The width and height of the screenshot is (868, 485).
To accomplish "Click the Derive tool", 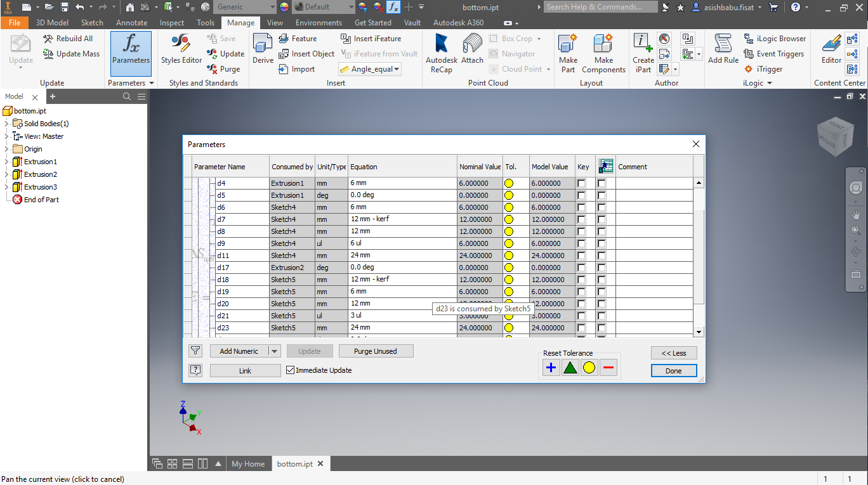I will 263,50.
